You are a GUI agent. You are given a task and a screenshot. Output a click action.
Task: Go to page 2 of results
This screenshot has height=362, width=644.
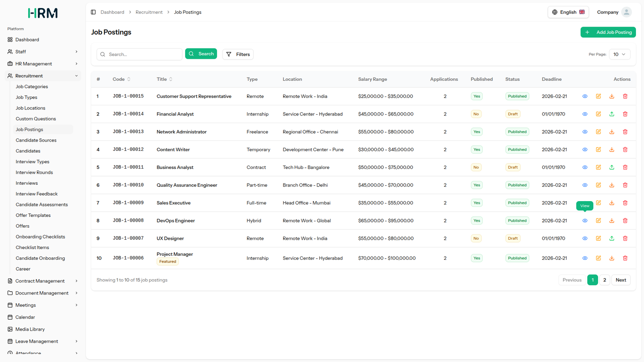(x=605, y=280)
